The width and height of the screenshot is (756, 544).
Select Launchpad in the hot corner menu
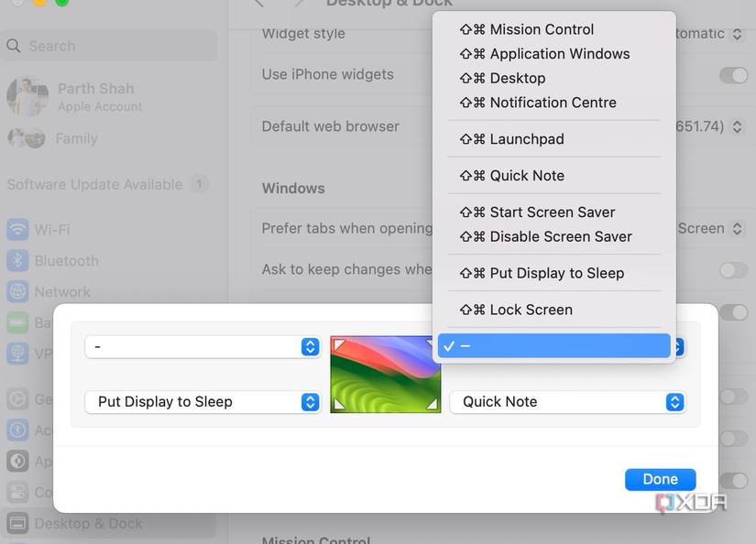(554, 139)
